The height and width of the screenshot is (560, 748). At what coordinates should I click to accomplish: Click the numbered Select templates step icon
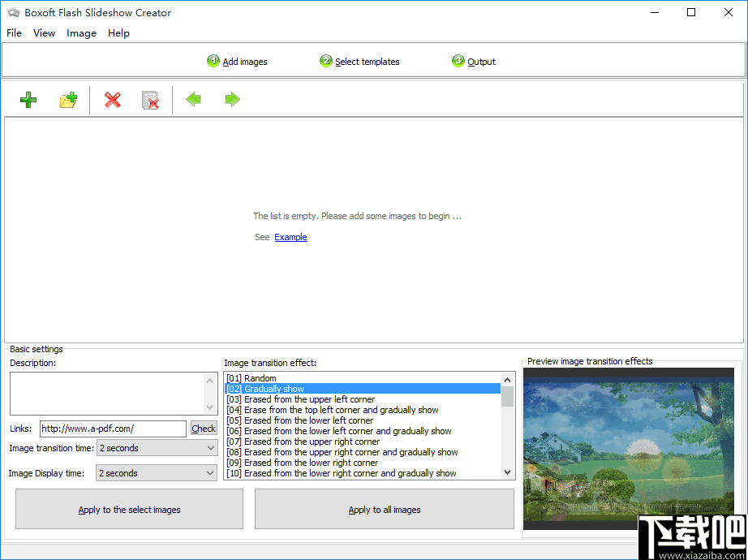(x=325, y=60)
